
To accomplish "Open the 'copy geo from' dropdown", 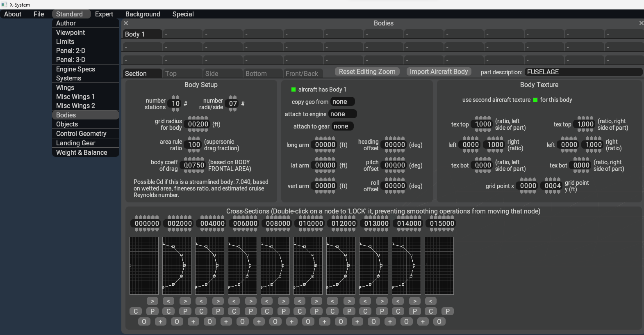I will pos(342,102).
